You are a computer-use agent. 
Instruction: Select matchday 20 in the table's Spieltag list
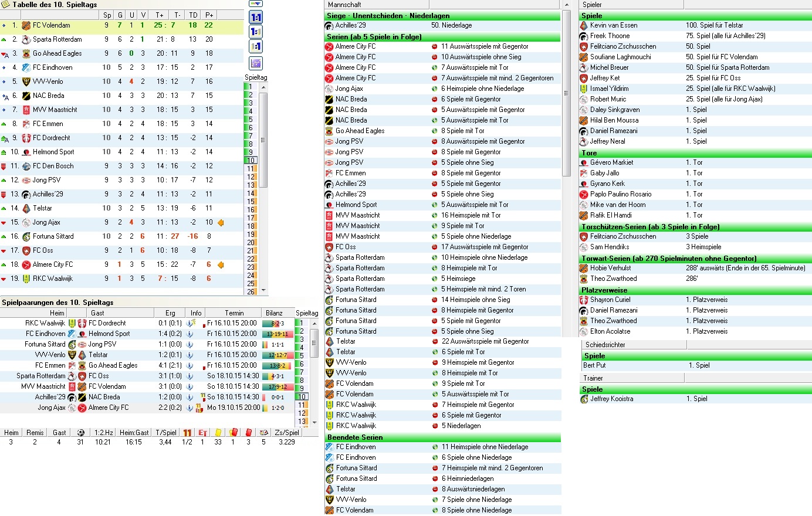pos(251,242)
